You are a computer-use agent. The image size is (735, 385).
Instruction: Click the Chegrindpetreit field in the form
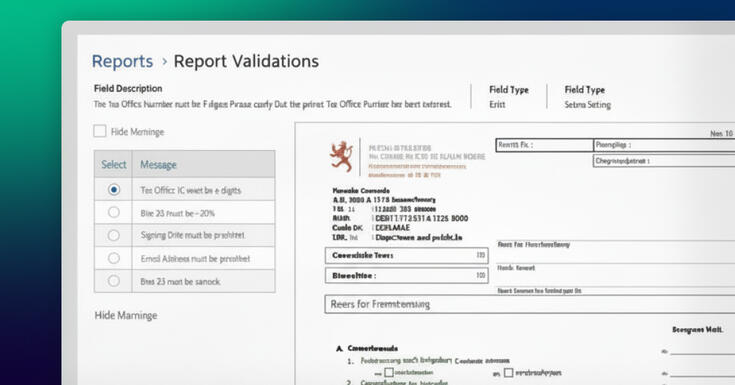pos(664,161)
